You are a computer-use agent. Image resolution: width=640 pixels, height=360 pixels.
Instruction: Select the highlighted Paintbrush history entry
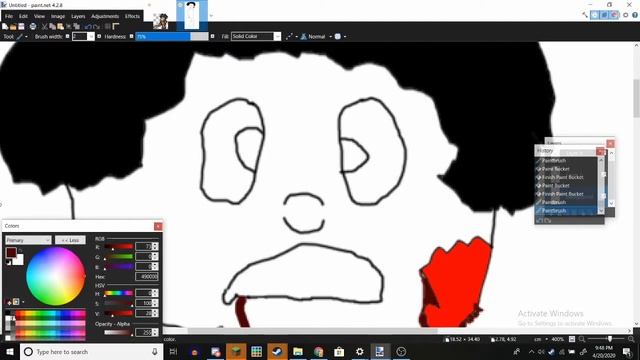pyautogui.click(x=565, y=211)
